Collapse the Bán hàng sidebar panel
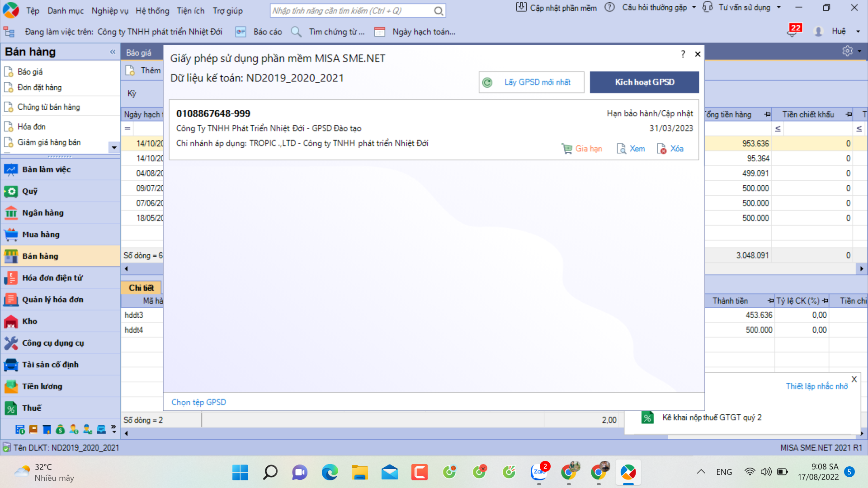This screenshot has width=868, height=488. point(113,52)
